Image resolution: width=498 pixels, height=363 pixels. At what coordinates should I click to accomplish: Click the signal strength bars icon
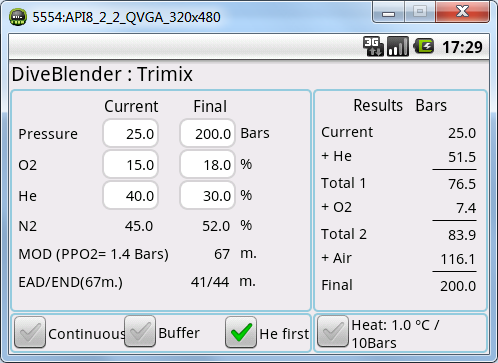398,46
